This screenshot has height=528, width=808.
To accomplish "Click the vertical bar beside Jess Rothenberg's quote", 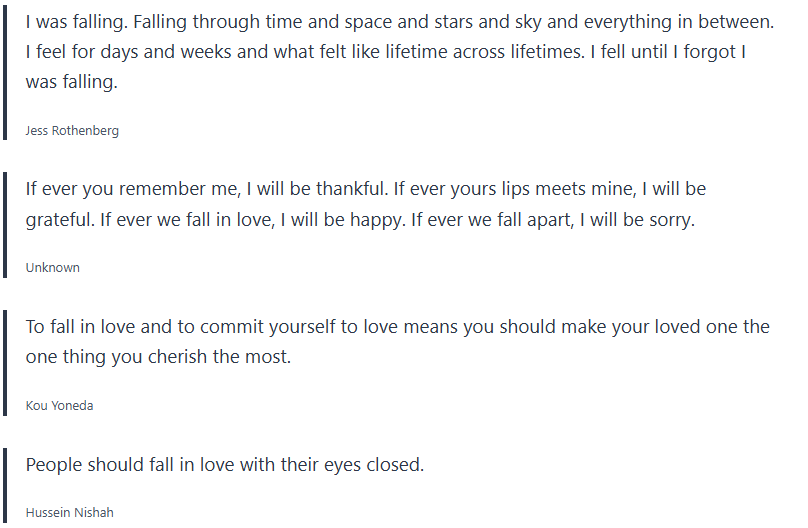I will coord(5,68).
